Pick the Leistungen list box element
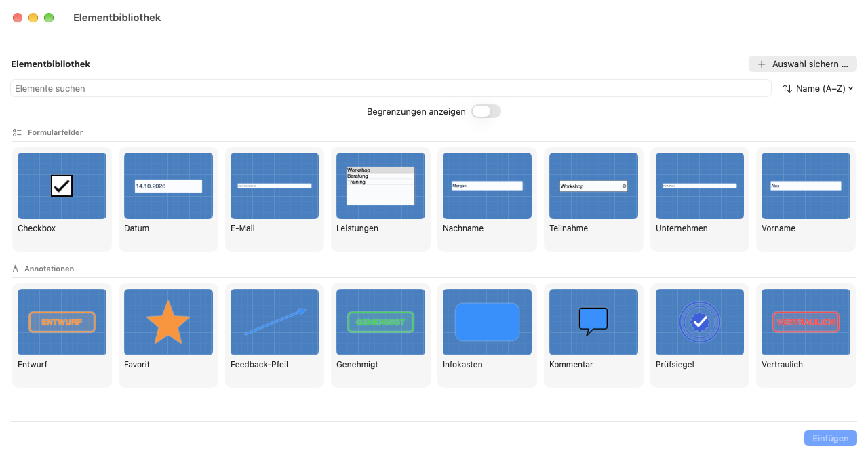 (380, 186)
